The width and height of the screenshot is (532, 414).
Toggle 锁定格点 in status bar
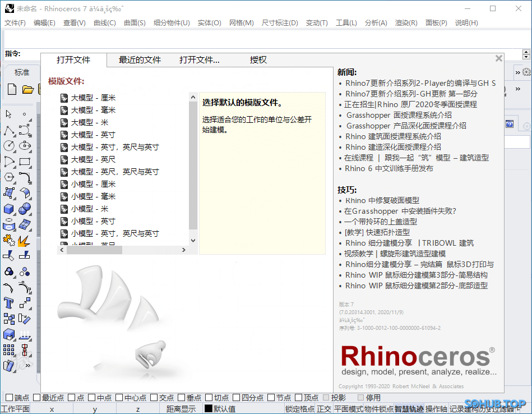pyautogui.click(x=300, y=409)
